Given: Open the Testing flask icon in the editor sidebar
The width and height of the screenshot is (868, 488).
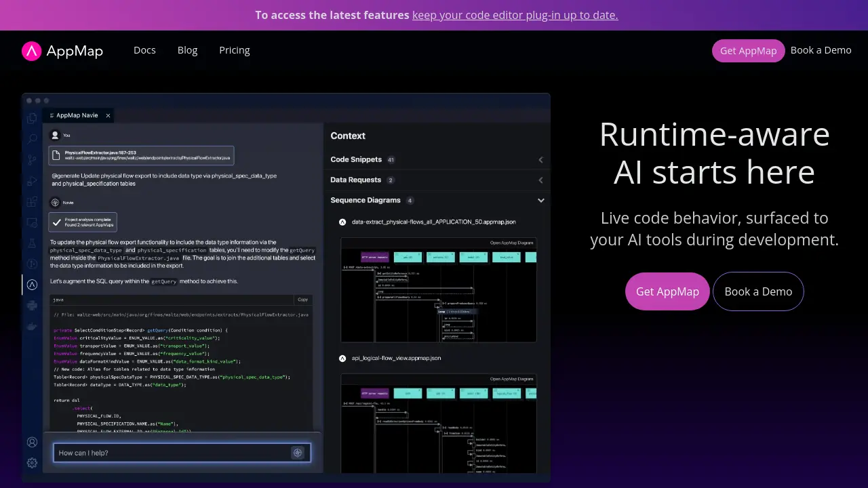Looking at the screenshot, I should coord(32,243).
